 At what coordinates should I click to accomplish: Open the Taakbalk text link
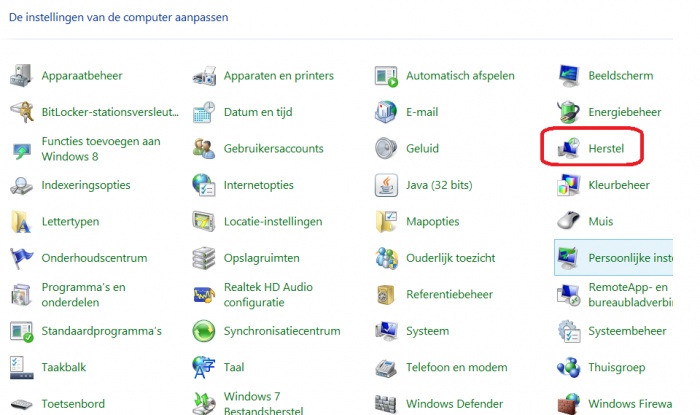[64, 368]
